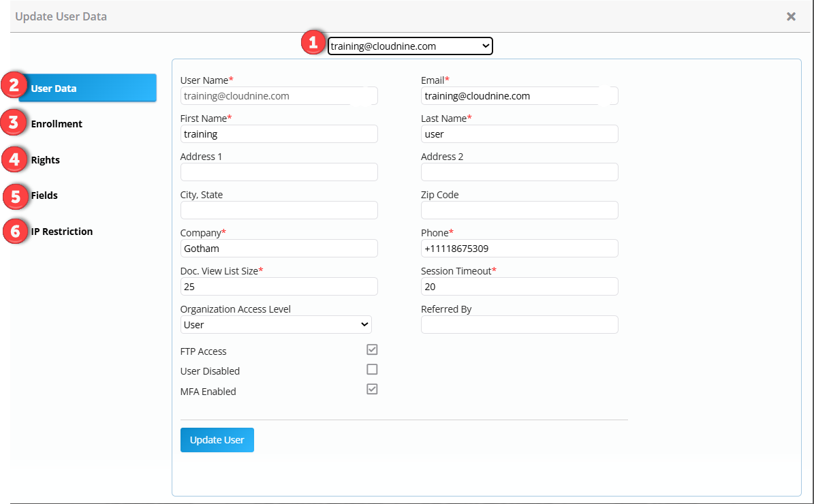Close the Update User Data dialog
This screenshot has height=504, width=814.
click(x=791, y=16)
